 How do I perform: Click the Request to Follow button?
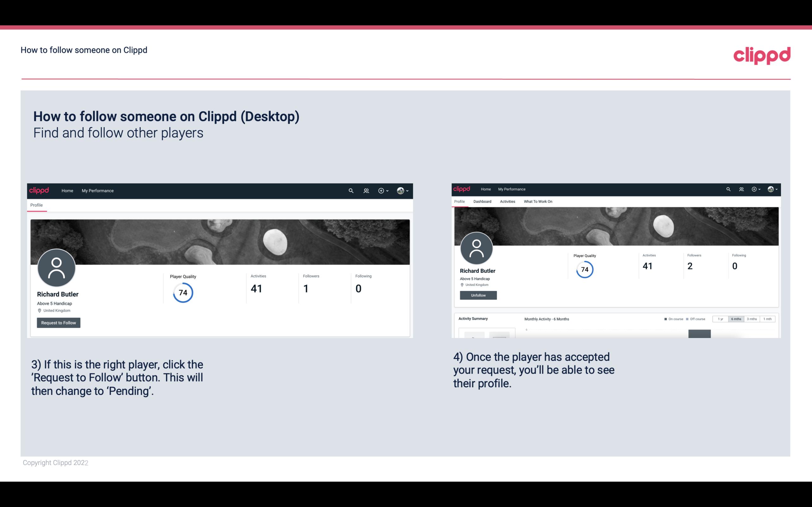coord(58,323)
